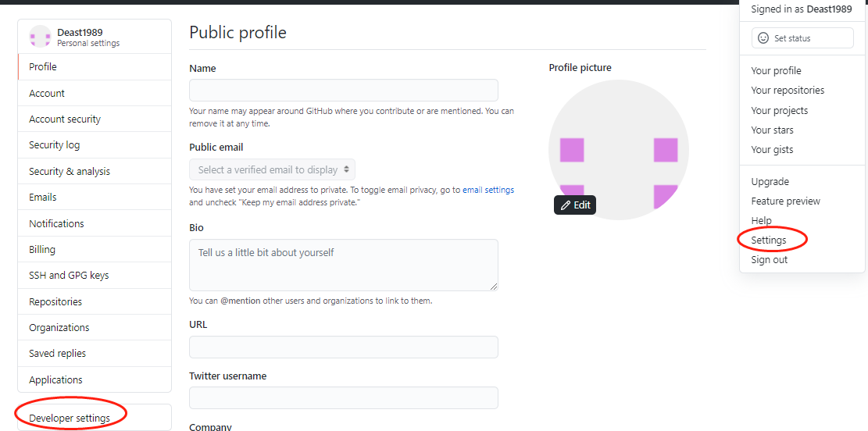The height and width of the screenshot is (431, 868).
Task: Focus the Name input field
Action: [x=343, y=91]
